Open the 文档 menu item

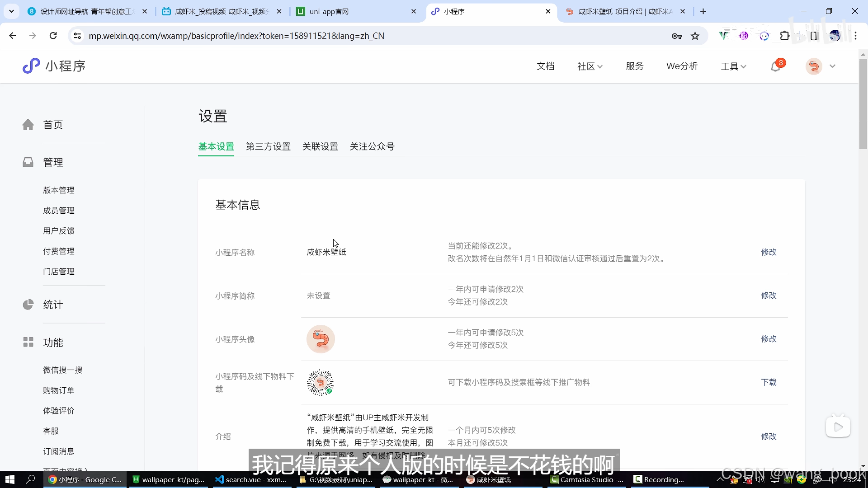(546, 66)
